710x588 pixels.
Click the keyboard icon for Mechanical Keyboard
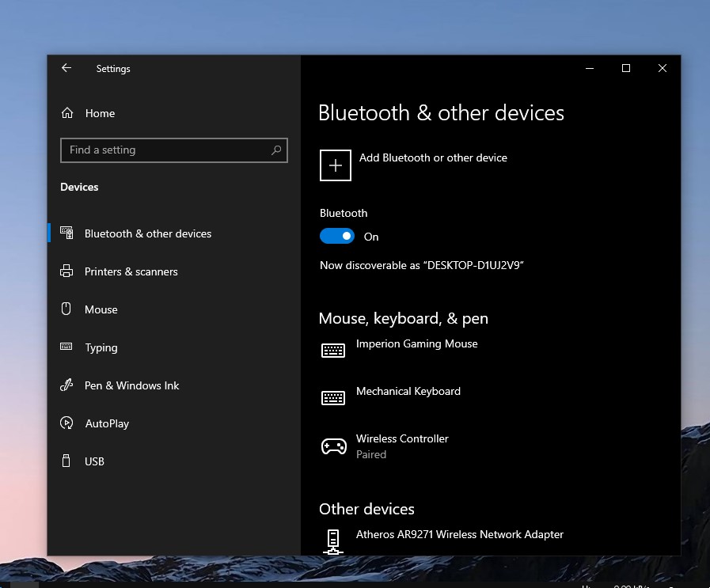[332, 397]
